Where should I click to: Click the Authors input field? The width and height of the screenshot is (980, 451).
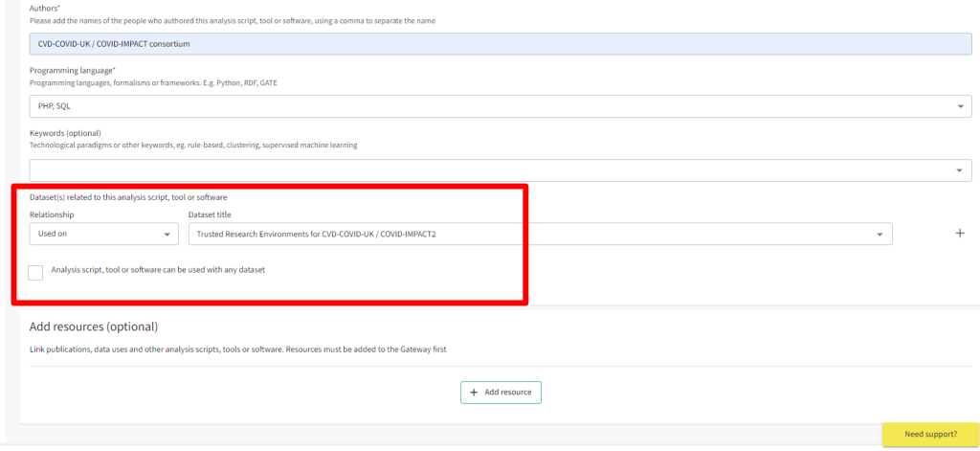pyautogui.click(x=500, y=44)
